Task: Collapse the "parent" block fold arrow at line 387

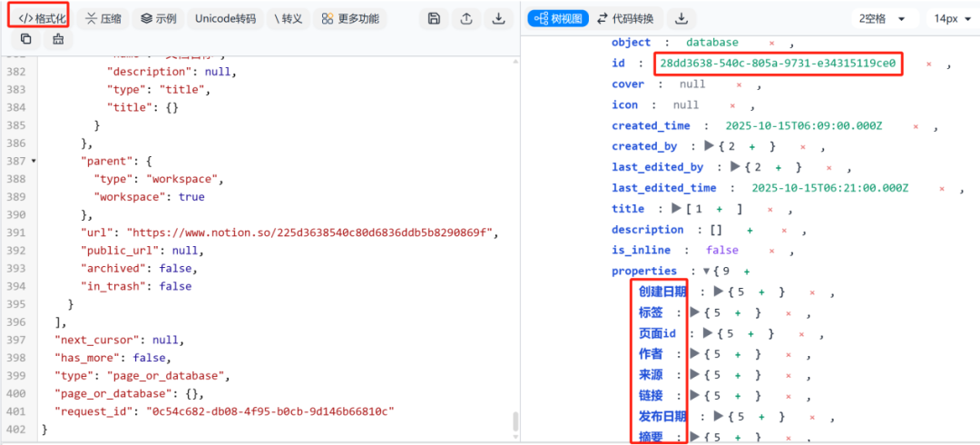Action: click(34, 161)
